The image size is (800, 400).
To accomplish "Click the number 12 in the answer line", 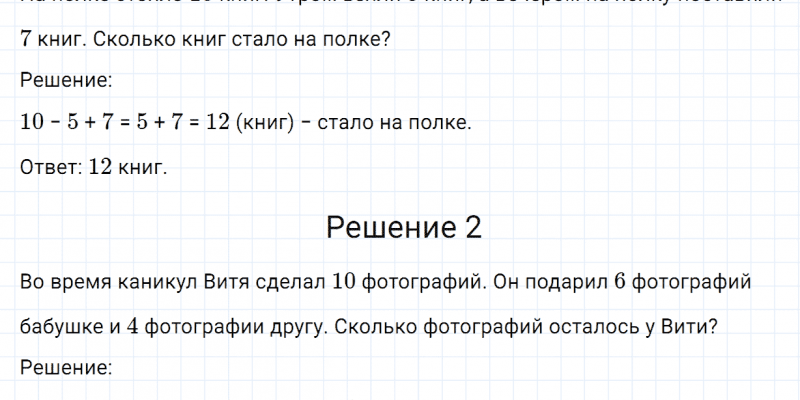I will click(99, 167).
